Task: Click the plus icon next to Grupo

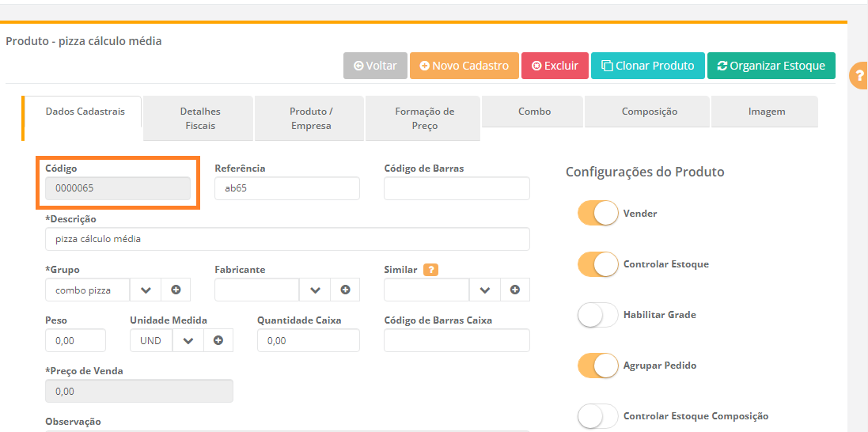Action: click(176, 290)
